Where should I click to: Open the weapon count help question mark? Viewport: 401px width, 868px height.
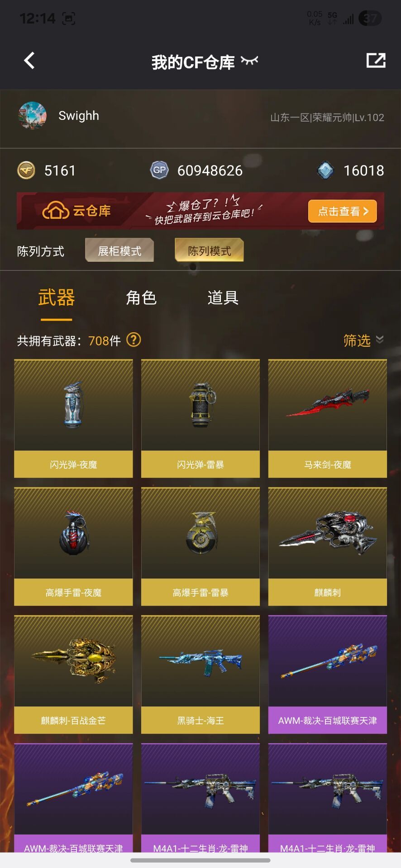pos(134,340)
